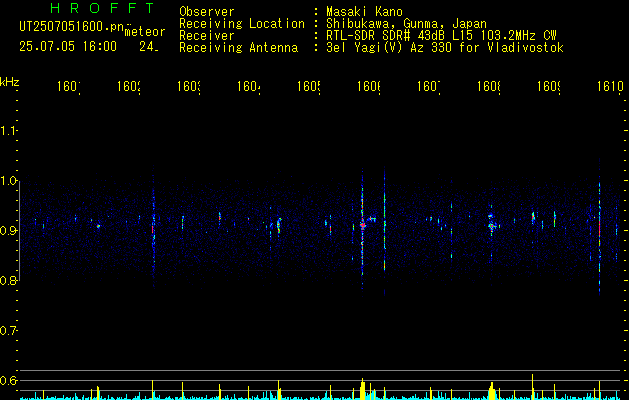Click the 0.9 kHz frequency axis label

point(9,230)
